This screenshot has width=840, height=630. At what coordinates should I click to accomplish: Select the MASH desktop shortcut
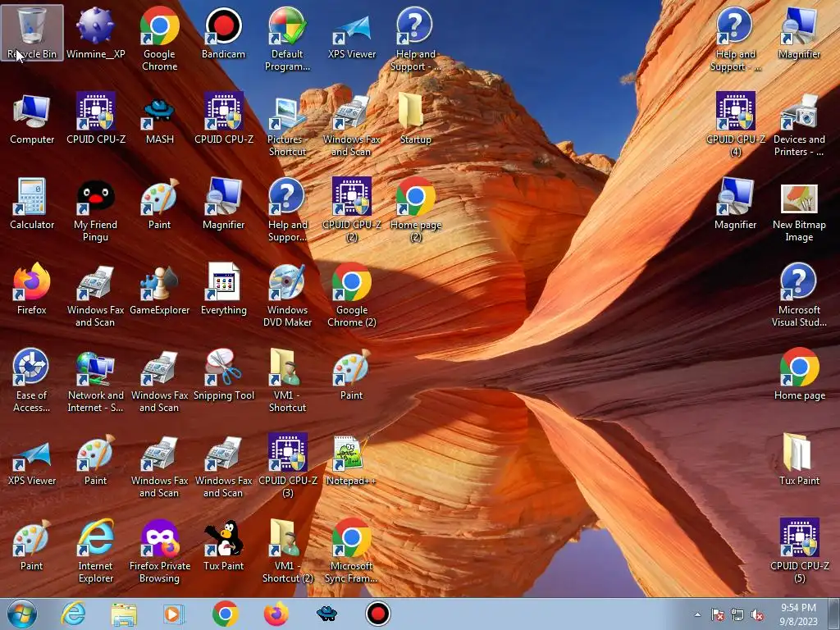click(160, 118)
